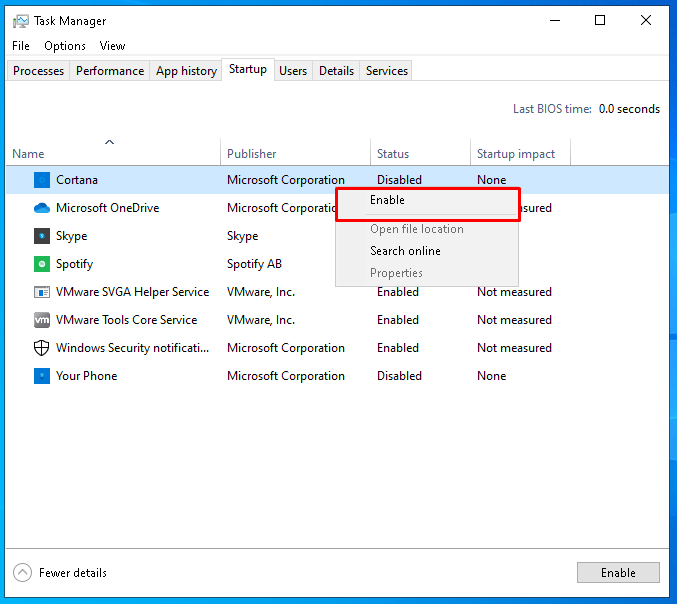The height and width of the screenshot is (604, 677).
Task: Switch to the Details tab
Action: click(x=336, y=70)
